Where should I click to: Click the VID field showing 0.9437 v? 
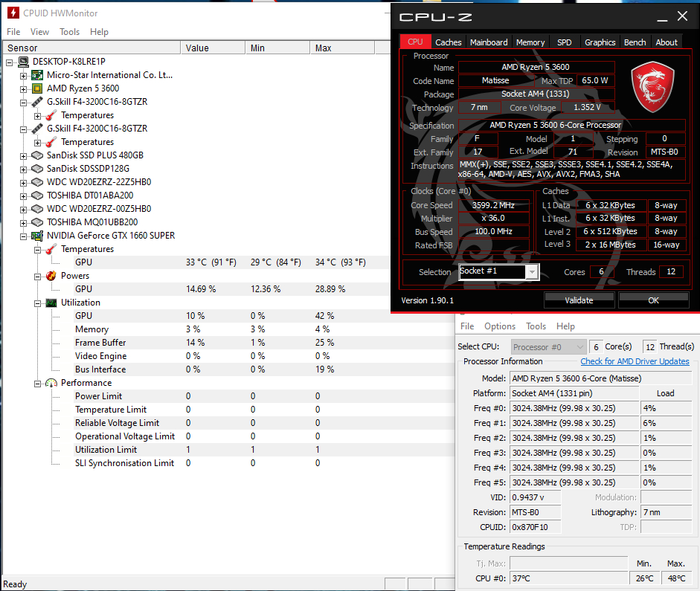pos(535,497)
